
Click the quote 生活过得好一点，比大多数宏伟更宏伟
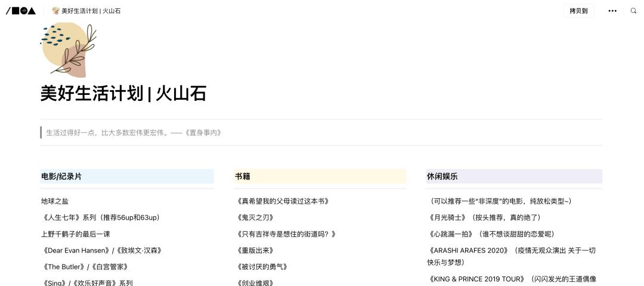tap(134, 133)
